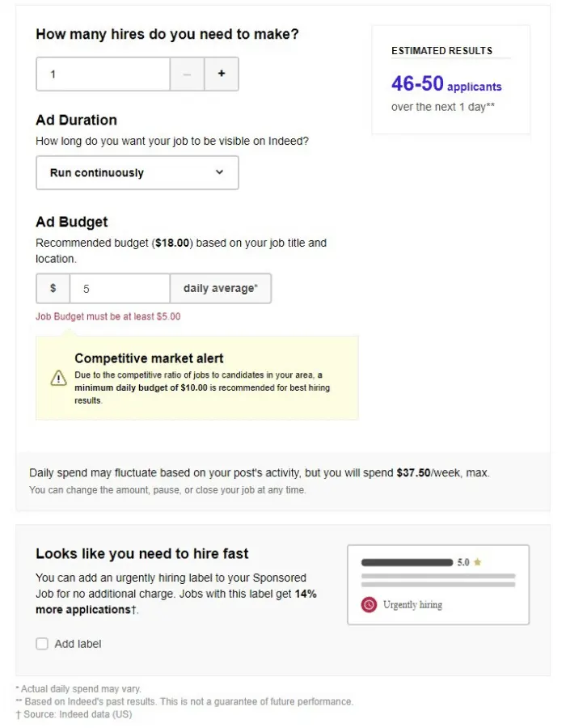Click the warning triangle alert icon
Image resolution: width=566 pixels, height=728 pixels.
58,379
